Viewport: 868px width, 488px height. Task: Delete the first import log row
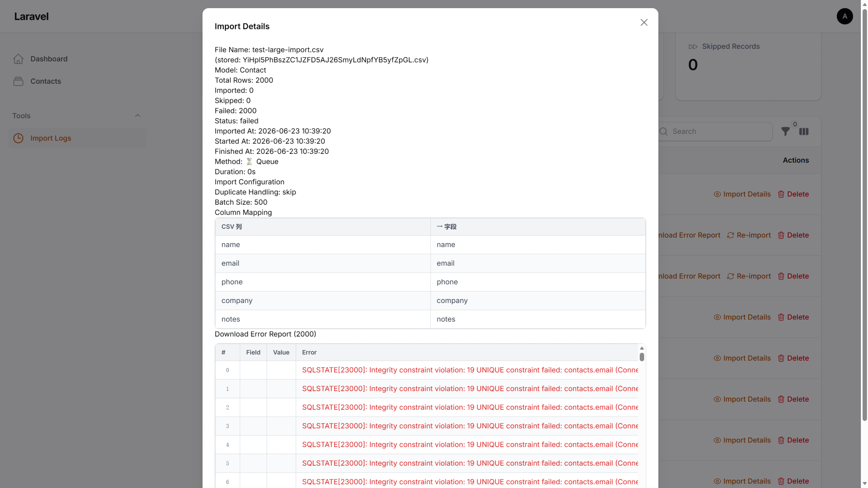pyautogui.click(x=793, y=194)
